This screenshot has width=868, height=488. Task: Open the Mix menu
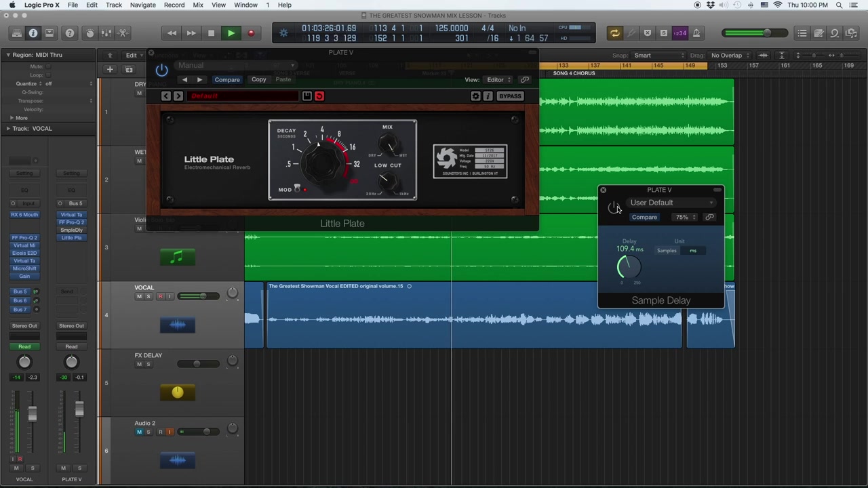198,5
